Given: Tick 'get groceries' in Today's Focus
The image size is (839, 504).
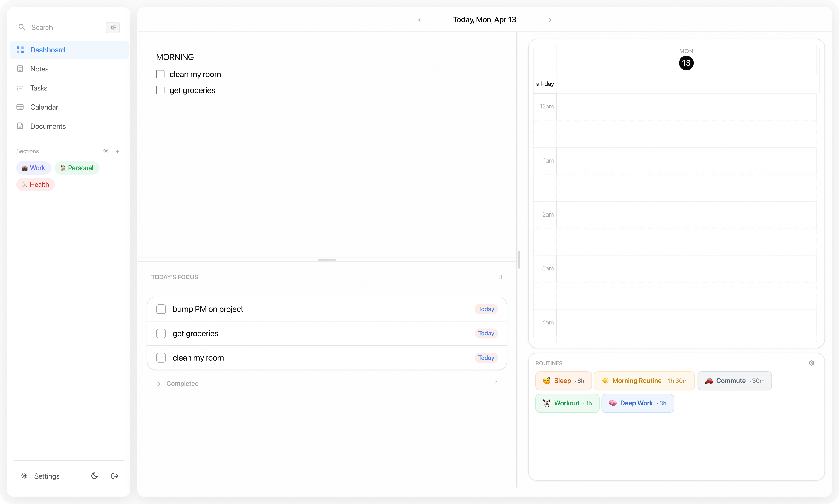Looking at the screenshot, I should point(161,334).
